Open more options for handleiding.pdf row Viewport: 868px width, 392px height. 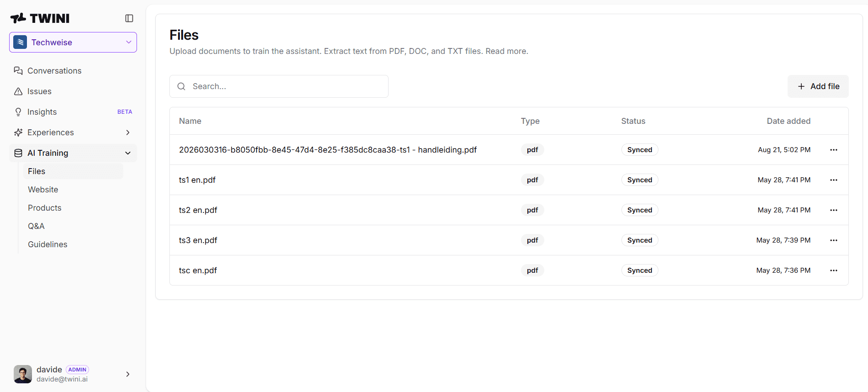(834, 150)
